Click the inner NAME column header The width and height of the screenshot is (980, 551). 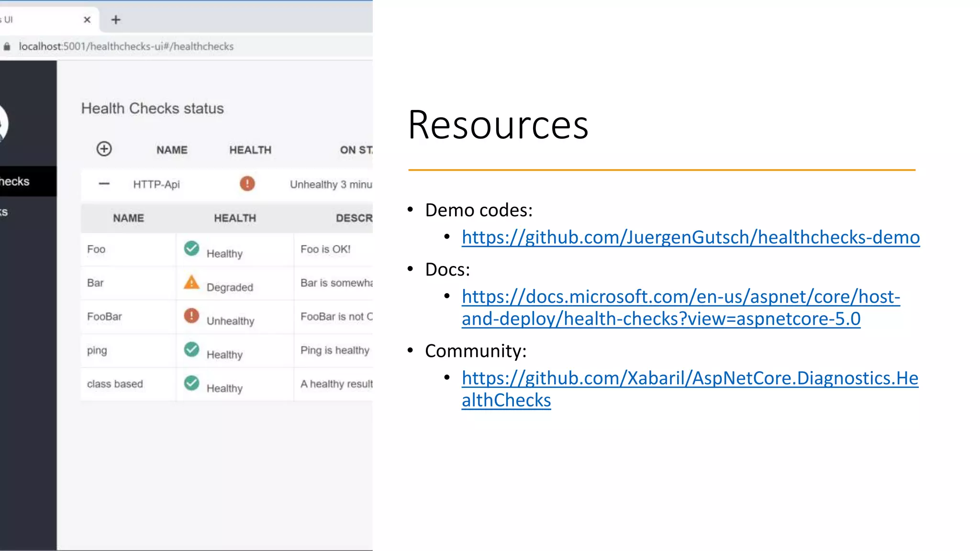pos(128,218)
